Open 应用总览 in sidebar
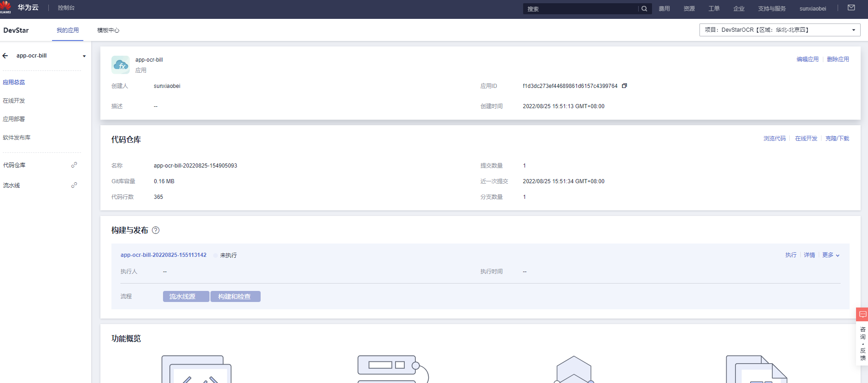 14,82
